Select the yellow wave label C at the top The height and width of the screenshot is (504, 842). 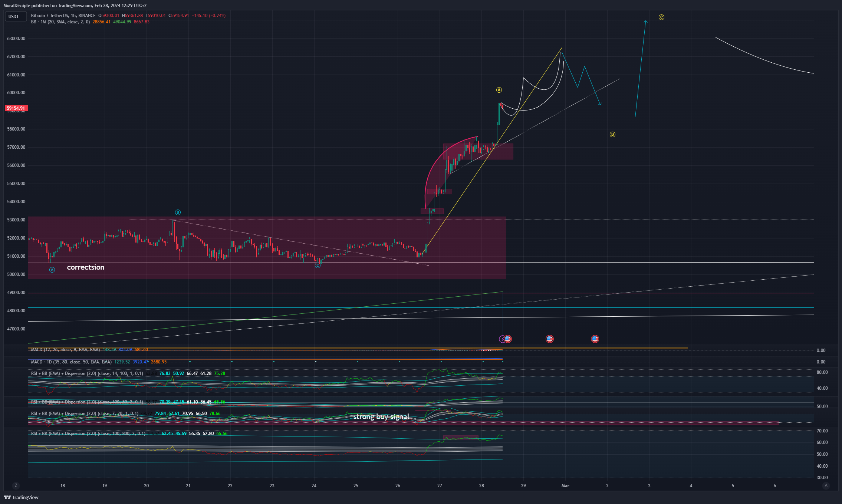[661, 17]
